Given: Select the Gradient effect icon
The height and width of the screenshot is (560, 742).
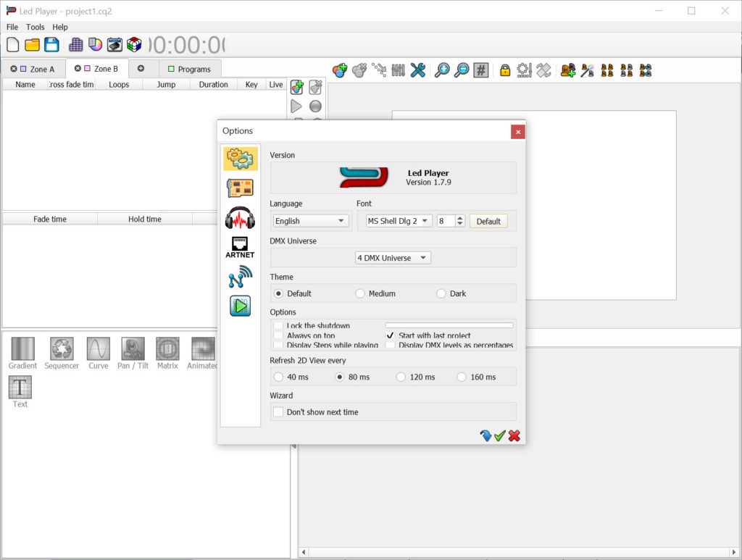Looking at the screenshot, I should click(x=22, y=354).
